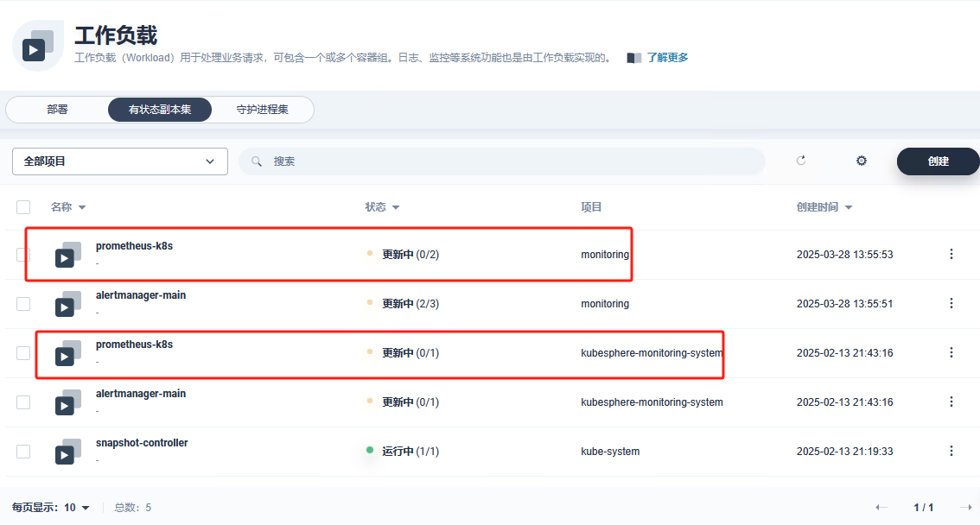
Task: Click the 项目 column header
Action: [x=591, y=207]
